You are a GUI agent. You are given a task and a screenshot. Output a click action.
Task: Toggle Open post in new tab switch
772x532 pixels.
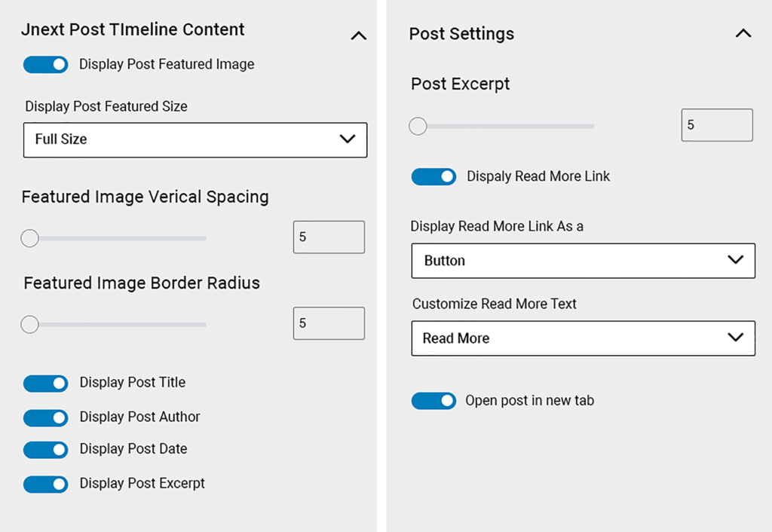(x=433, y=401)
